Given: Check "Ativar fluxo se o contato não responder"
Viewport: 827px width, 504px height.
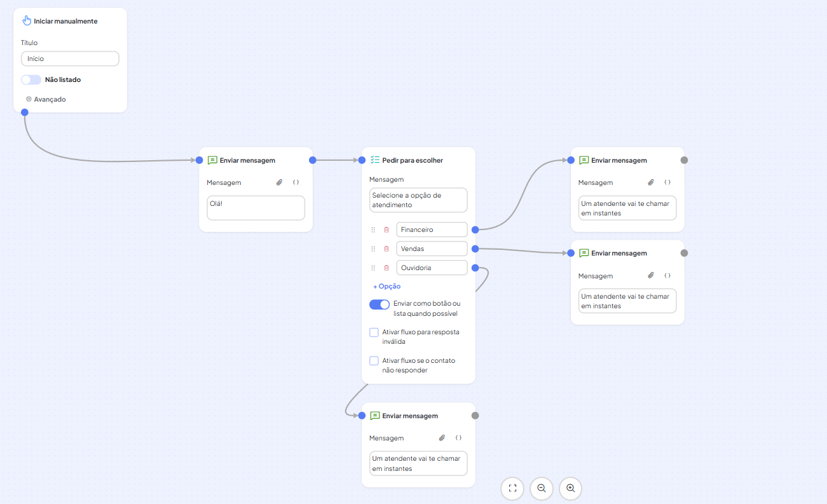Looking at the screenshot, I should coord(374,361).
